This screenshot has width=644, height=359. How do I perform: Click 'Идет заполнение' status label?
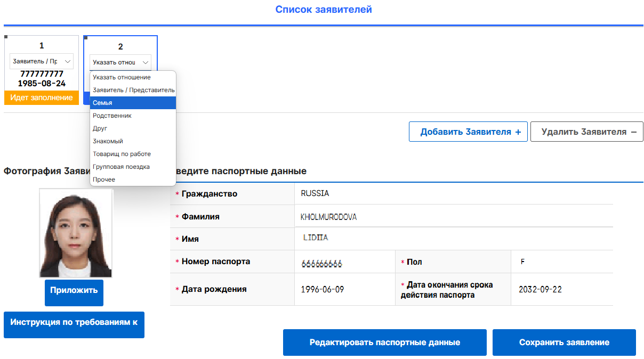click(x=42, y=97)
